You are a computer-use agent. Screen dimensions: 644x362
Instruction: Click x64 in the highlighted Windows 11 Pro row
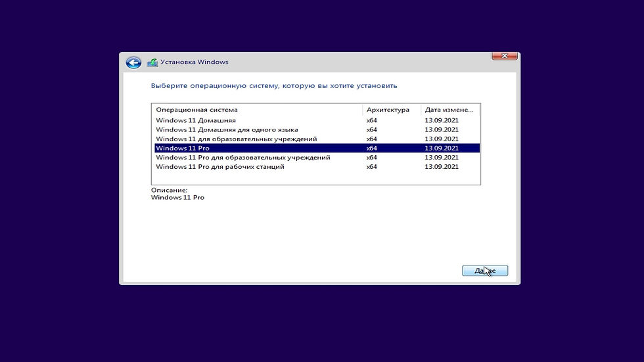tap(371, 148)
